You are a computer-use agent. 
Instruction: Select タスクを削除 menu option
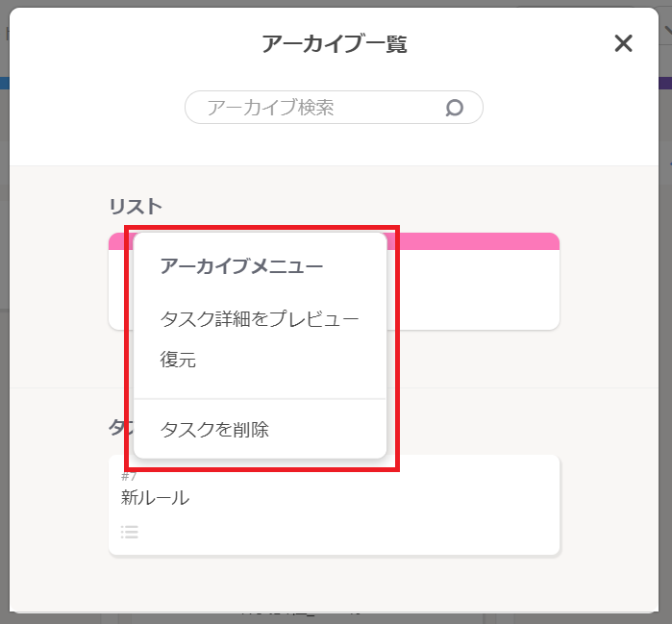(214, 430)
